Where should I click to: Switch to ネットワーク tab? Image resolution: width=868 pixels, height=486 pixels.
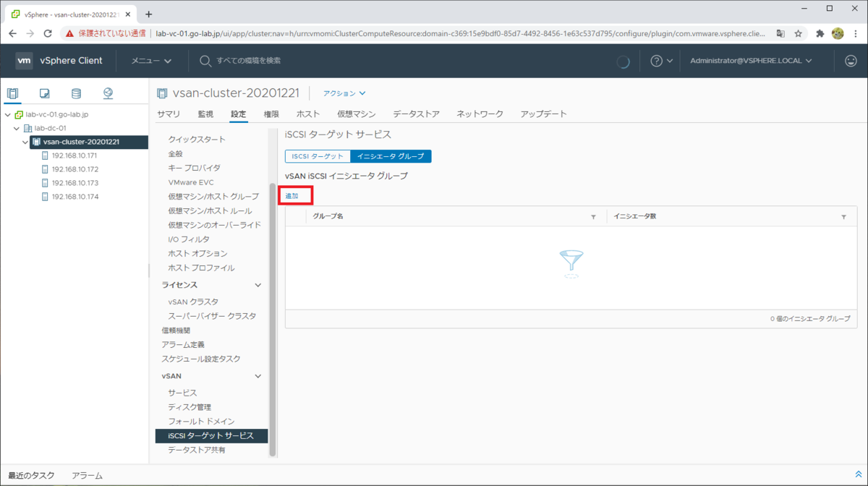coord(480,114)
